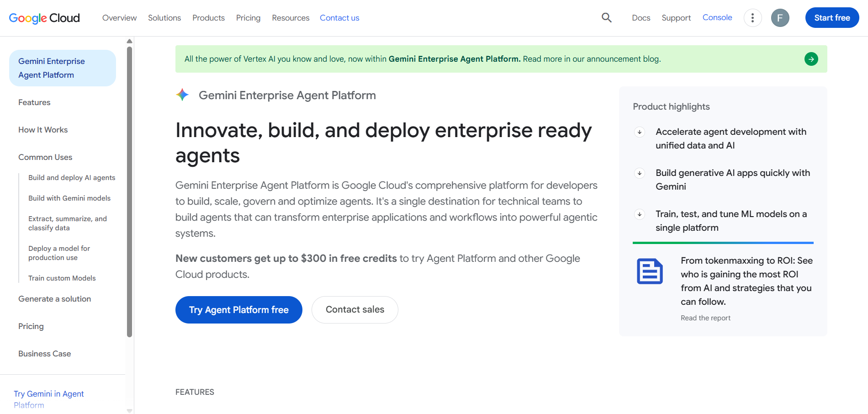Open the Solutions menu
The width and height of the screenshot is (868, 414).
pos(164,18)
